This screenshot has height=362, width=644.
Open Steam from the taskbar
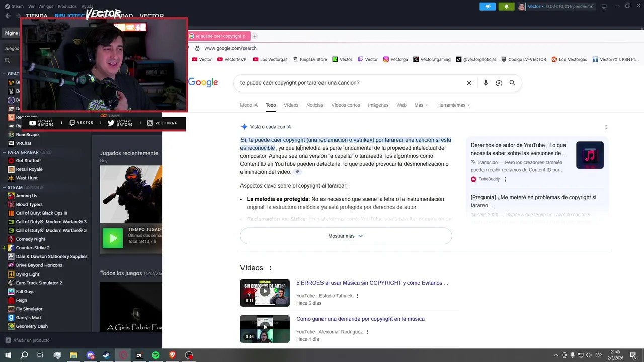click(x=107, y=355)
